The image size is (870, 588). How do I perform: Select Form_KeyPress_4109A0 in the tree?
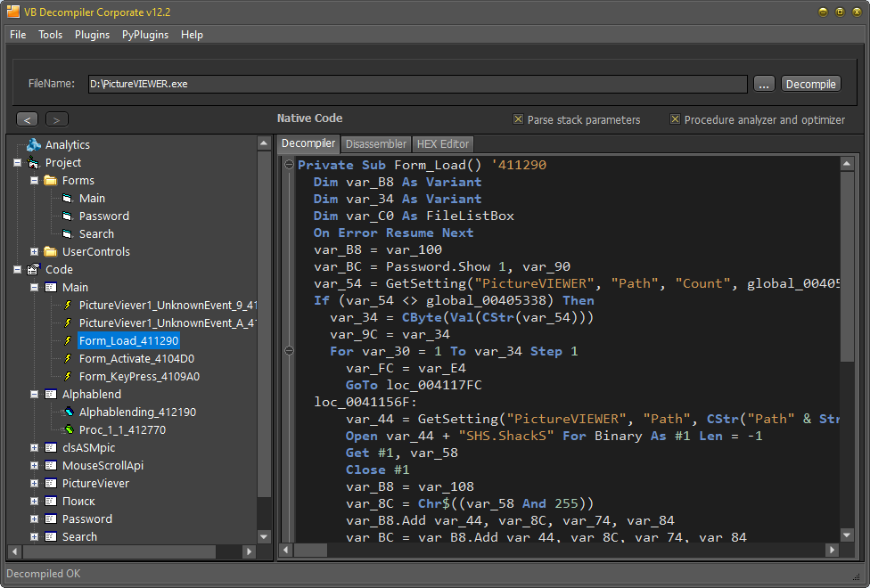[139, 376]
